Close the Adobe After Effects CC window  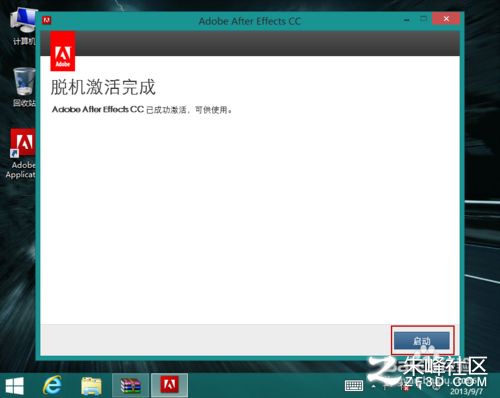pos(446,19)
